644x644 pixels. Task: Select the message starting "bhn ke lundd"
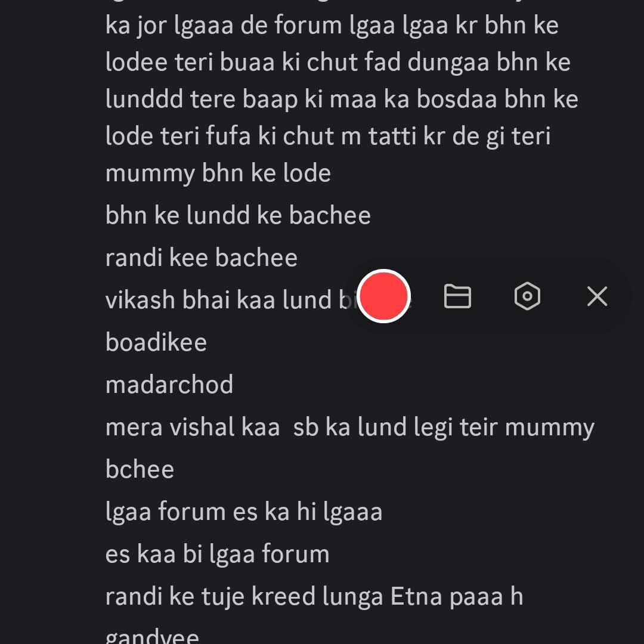(x=238, y=215)
